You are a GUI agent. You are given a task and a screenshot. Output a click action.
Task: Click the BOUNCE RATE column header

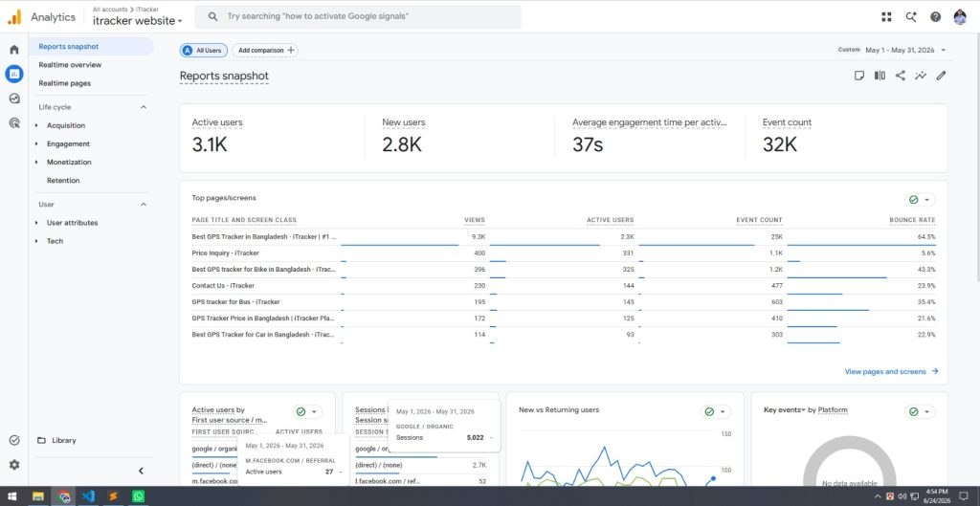coord(912,220)
